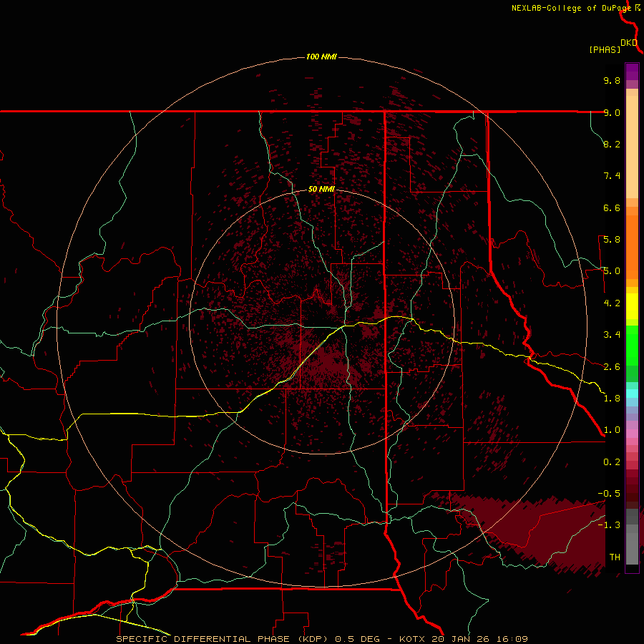Click the 9.0 value on color scale
This screenshot has width=644, height=644.
coord(612,112)
